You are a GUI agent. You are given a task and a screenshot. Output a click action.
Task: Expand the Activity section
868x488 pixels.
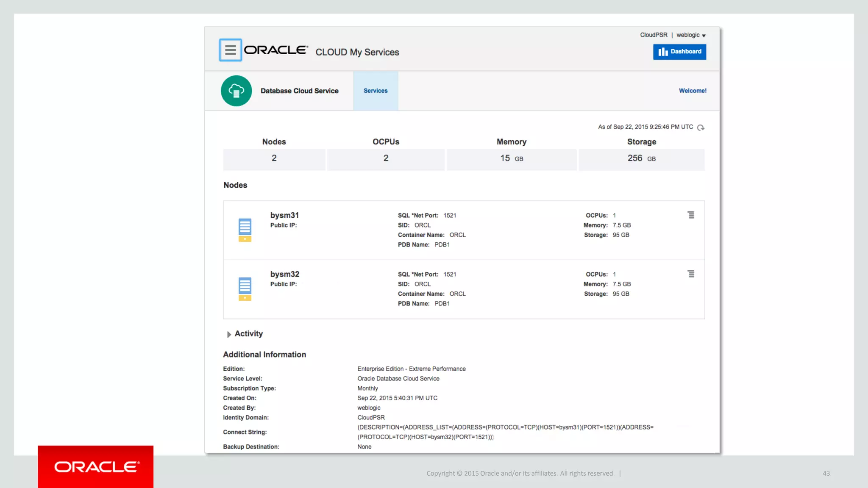(x=229, y=334)
